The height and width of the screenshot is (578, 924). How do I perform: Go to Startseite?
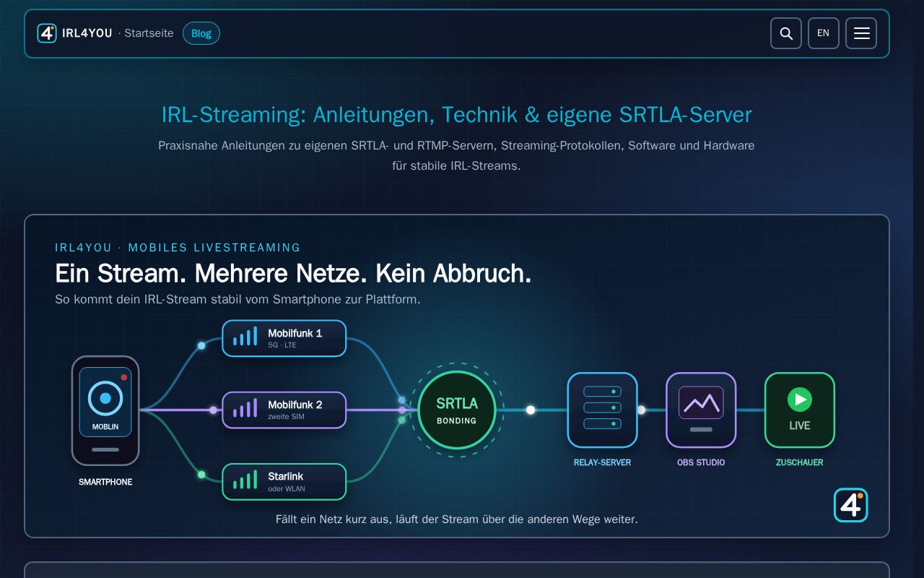point(149,33)
